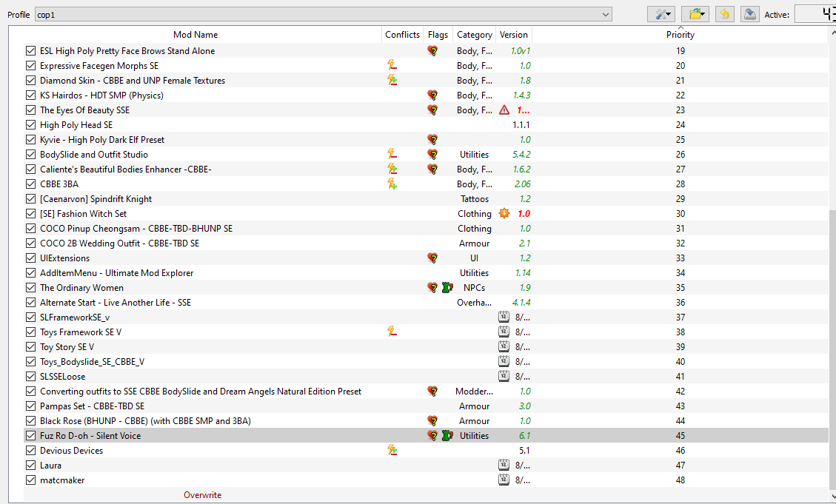Sort the list by Mod Name column
836x504 pixels.
[x=195, y=35]
